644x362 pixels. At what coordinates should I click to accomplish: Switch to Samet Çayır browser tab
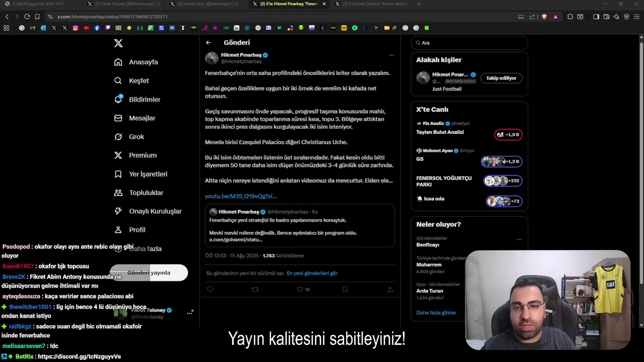coord(207,4)
